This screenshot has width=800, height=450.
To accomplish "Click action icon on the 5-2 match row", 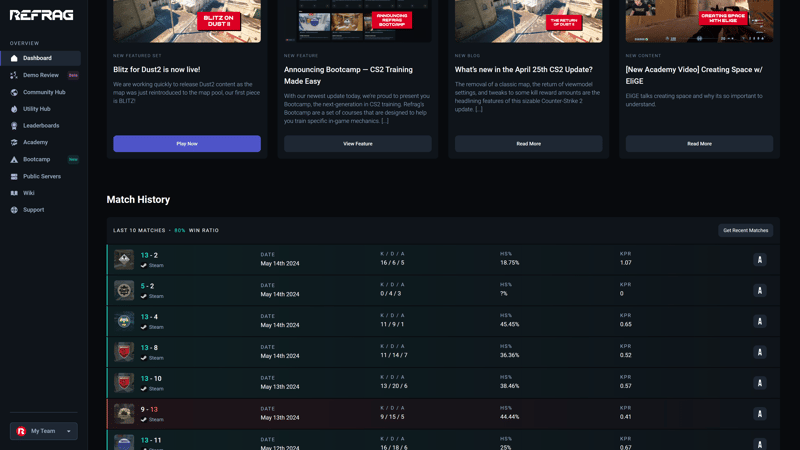I will [x=760, y=290].
